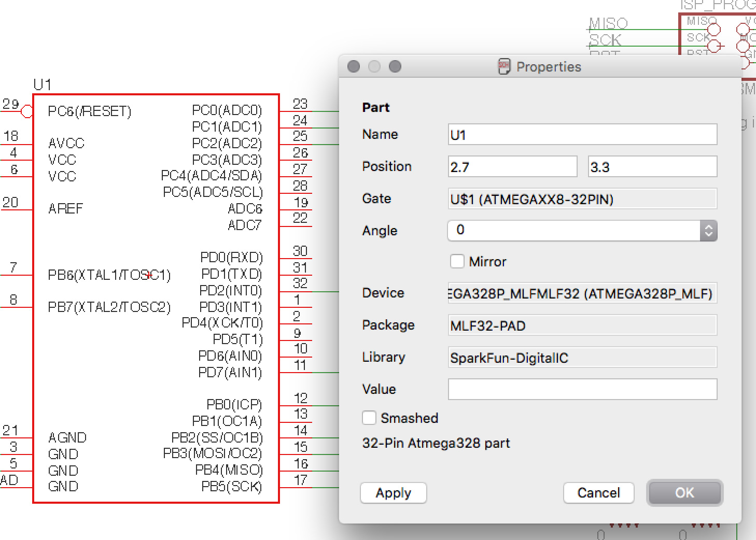Click pin number 29 at RESET

coord(10,104)
